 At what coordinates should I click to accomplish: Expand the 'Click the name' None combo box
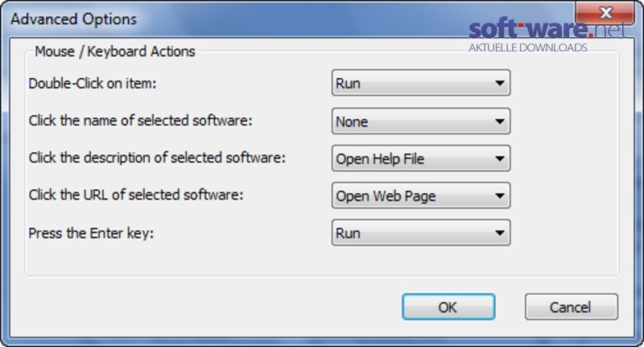421,121
